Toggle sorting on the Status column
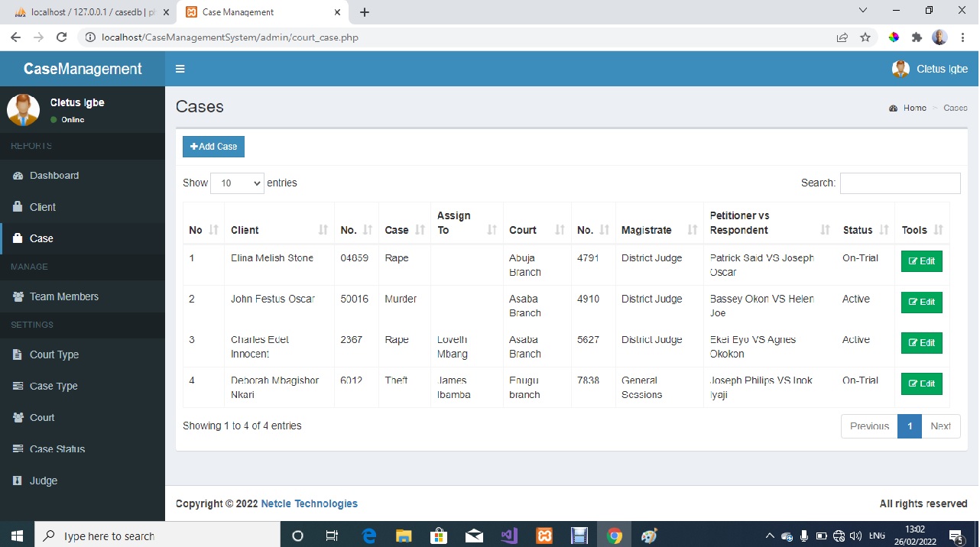This screenshot has height=547, width=980. pos(884,229)
